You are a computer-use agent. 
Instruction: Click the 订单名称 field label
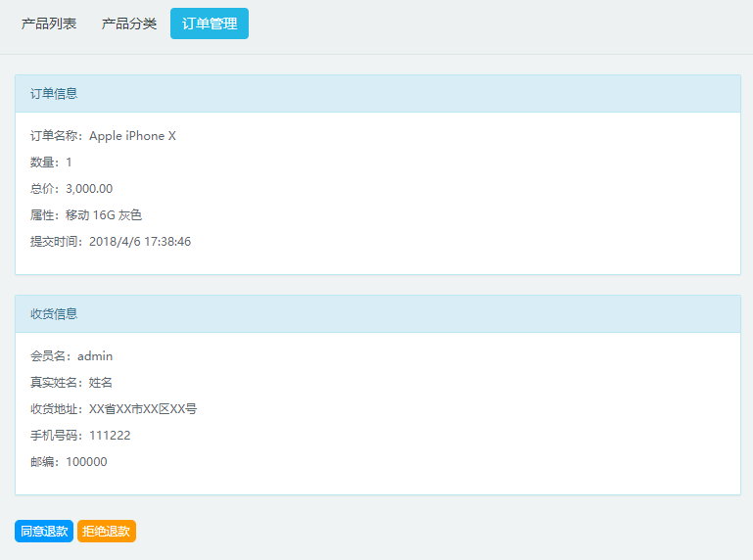pos(57,136)
